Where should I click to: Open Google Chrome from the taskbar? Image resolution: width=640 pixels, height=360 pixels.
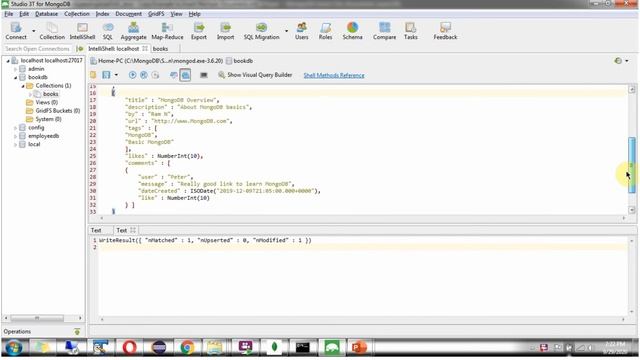coord(187,347)
